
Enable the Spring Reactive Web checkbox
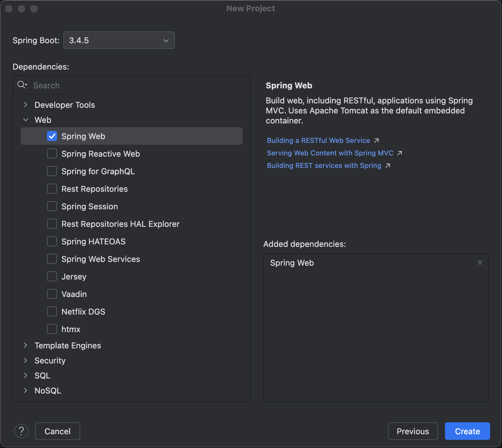pyautogui.click(x=52, y=154)
